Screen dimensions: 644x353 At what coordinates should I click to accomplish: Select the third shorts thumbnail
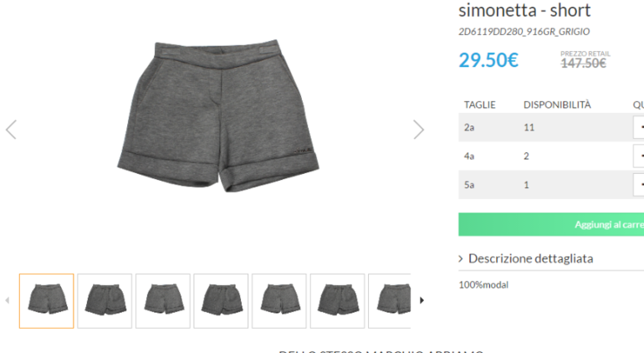point(163,301)
